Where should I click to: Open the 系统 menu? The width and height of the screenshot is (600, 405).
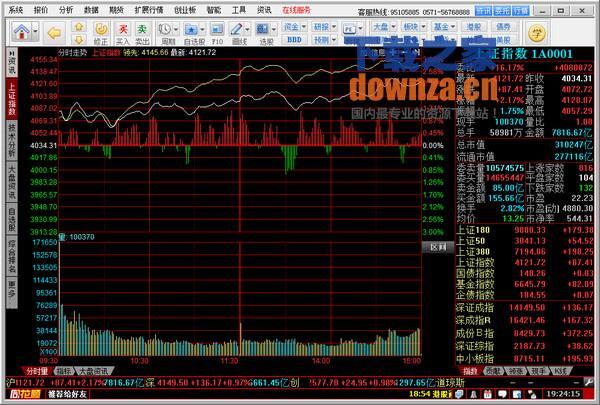16,10
